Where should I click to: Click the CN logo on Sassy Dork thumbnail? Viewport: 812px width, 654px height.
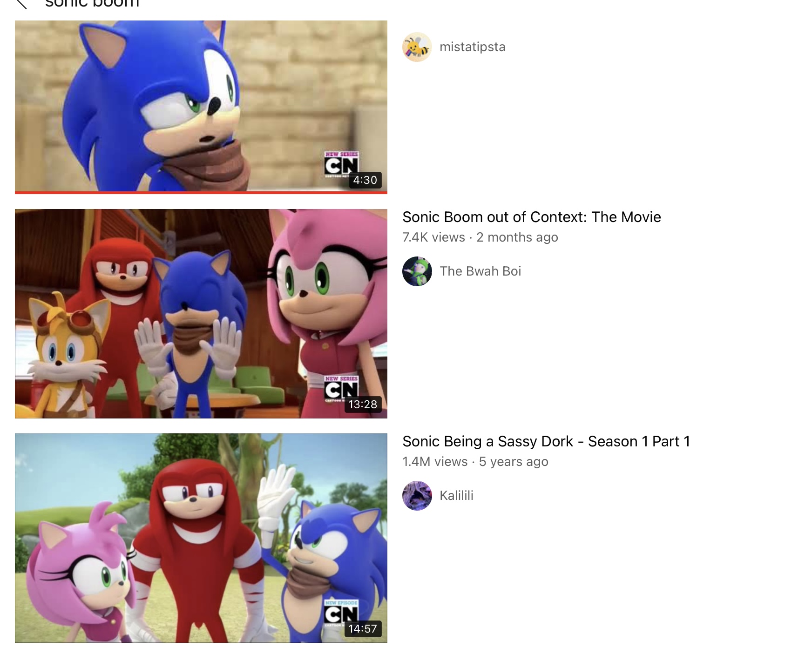[x=341, y=612]
